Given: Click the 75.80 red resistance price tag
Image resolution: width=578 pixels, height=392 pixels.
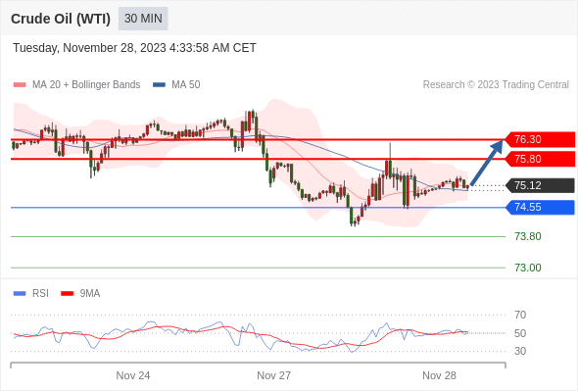Looking at the screenshot, I should [x=540, y=159].
